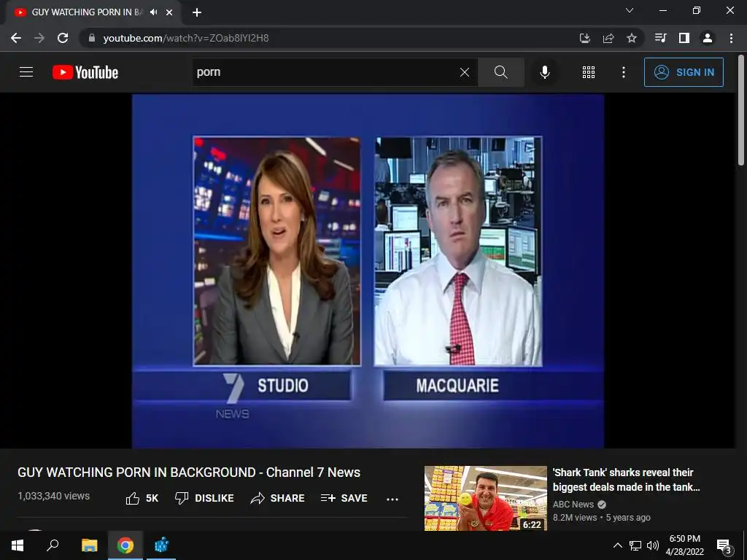Search with your voice microphone
The height and width of the screenshot is (560, 747).
(545, 72)
